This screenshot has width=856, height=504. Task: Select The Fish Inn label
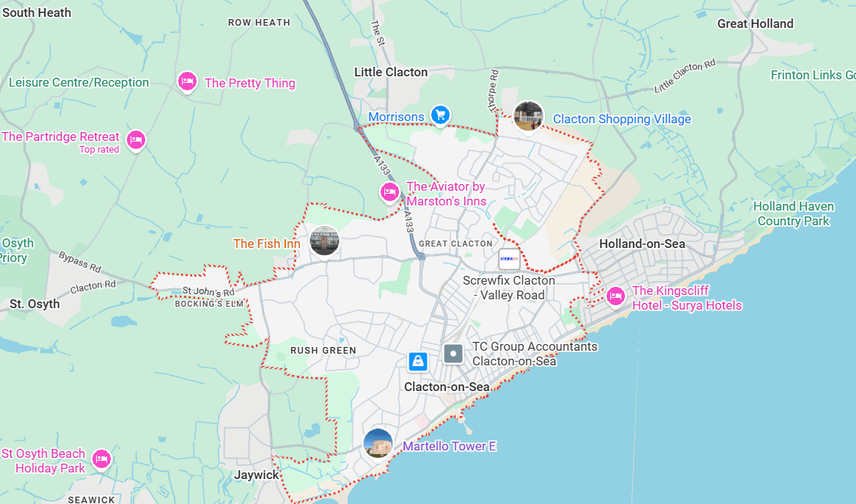coord(266,244)
